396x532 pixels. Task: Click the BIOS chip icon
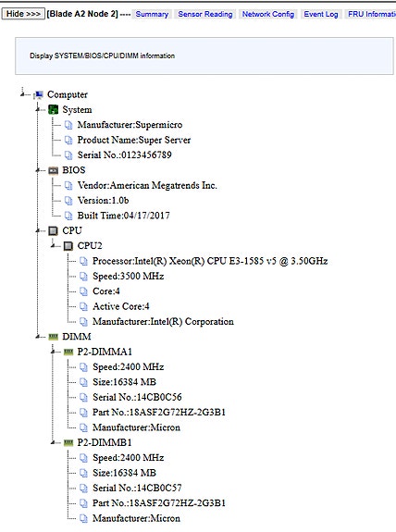click(x=54, y=170)
